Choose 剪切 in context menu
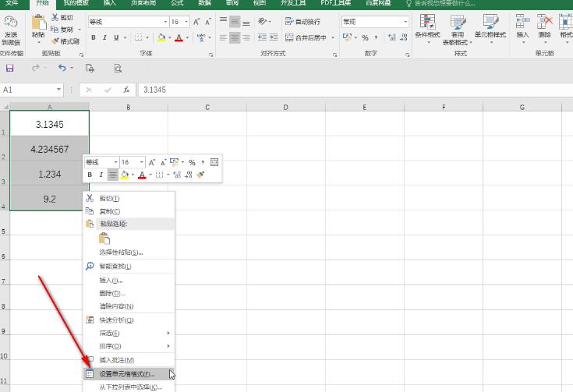Viewport: 573px width, 392px height. 129,199
